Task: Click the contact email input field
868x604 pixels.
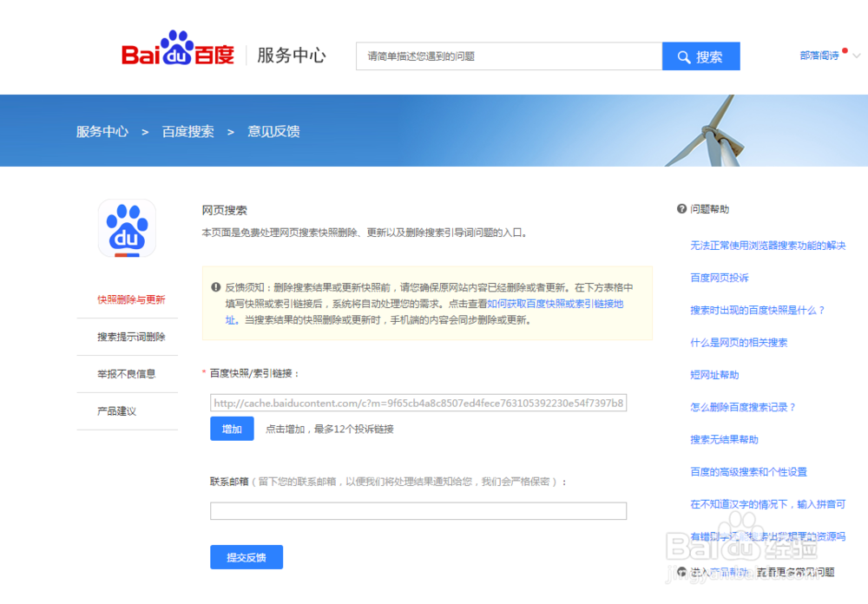Action: [x=418, y=511]
